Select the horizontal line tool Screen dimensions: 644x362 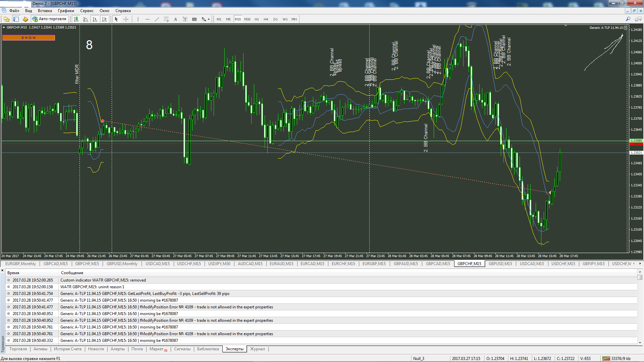(x=147, y=19)
